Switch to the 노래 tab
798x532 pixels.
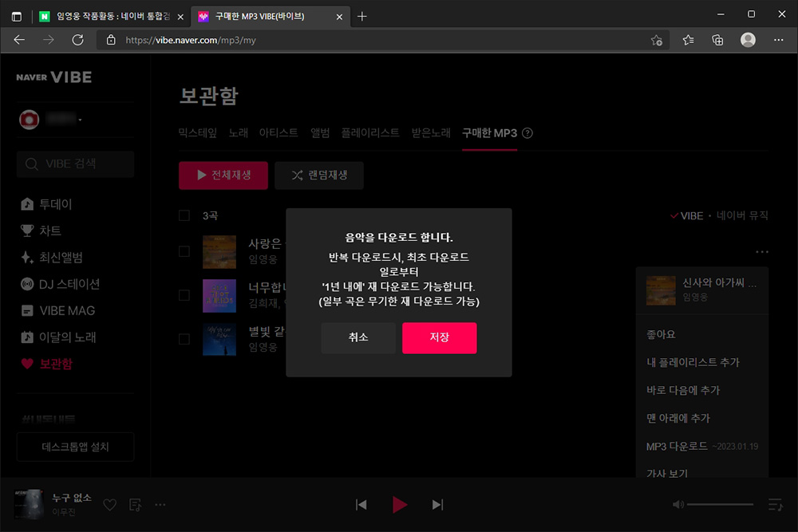(238, 133)
